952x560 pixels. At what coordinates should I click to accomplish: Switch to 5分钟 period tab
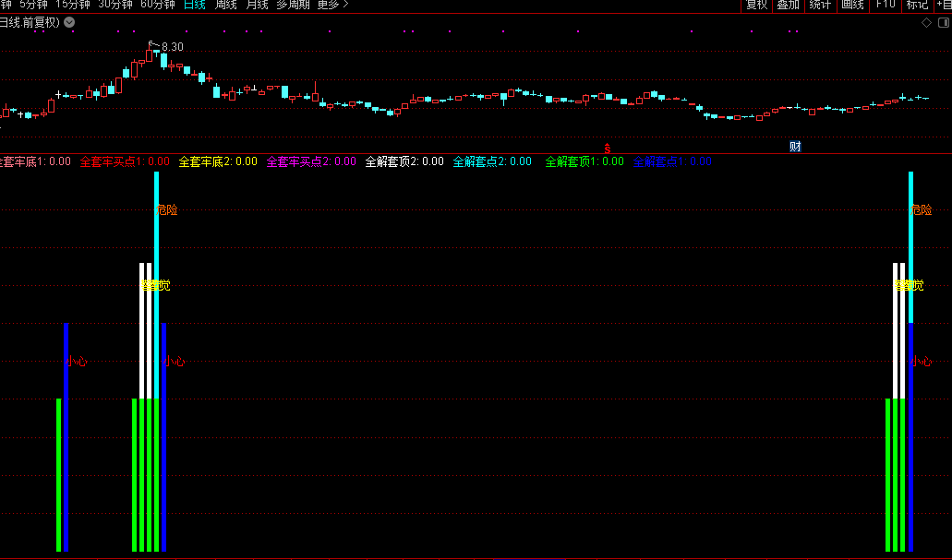(x=32, y=5)
